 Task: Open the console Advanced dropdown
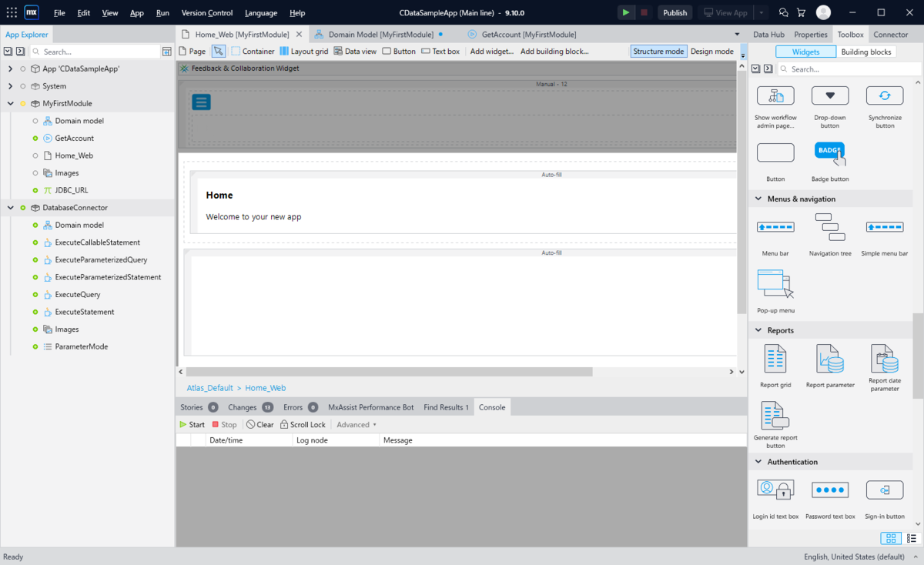point(356,424)
